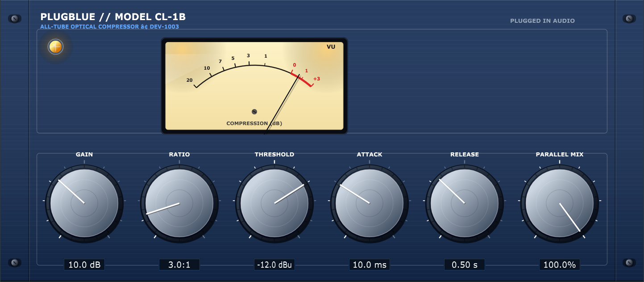Click the ATTACK knob

click(x=370, y=203)
